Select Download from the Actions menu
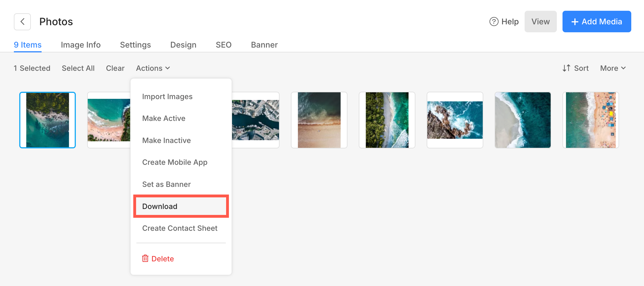 click(160, 206)
